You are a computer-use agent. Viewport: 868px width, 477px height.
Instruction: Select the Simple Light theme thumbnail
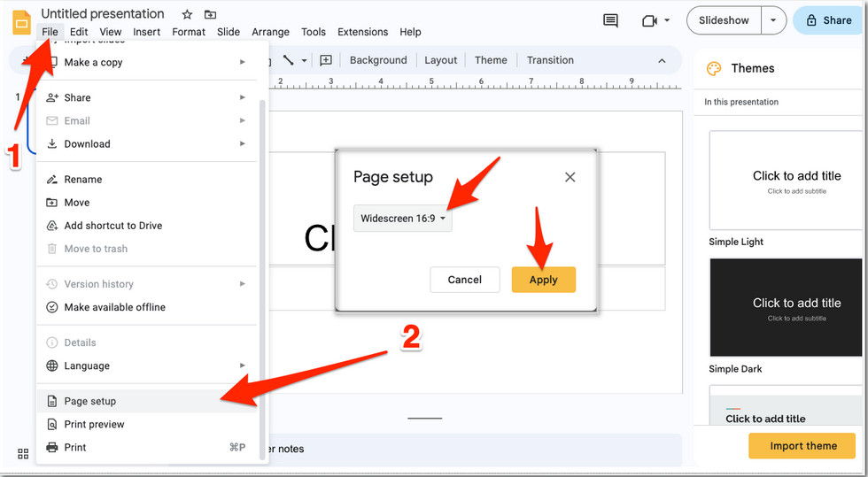pos(787,181)
